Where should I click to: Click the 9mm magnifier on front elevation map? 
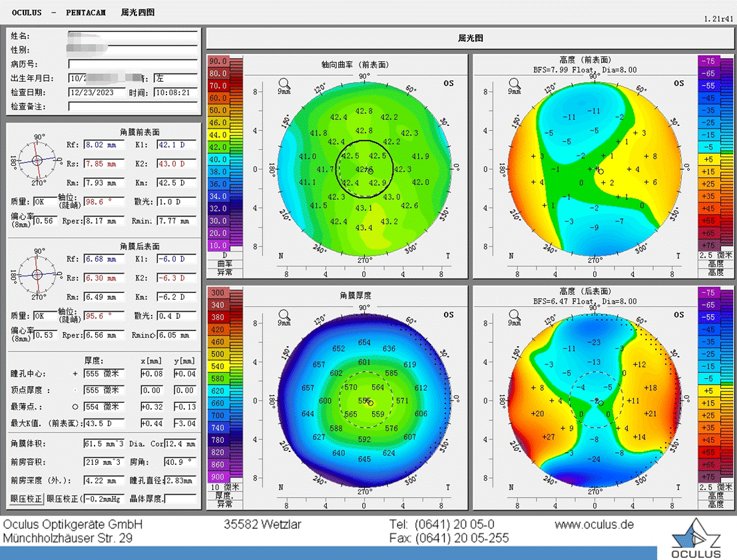click(514, 86)
